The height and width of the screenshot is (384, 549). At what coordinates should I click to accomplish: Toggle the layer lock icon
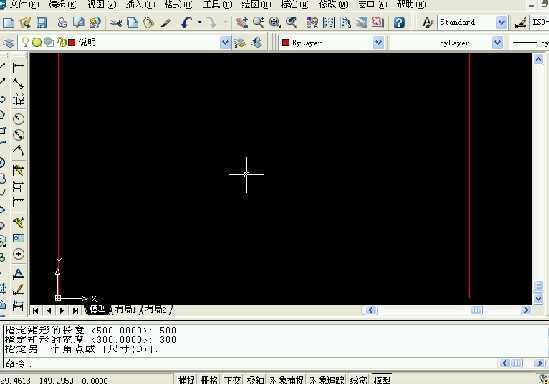click(x=62, y=42)
